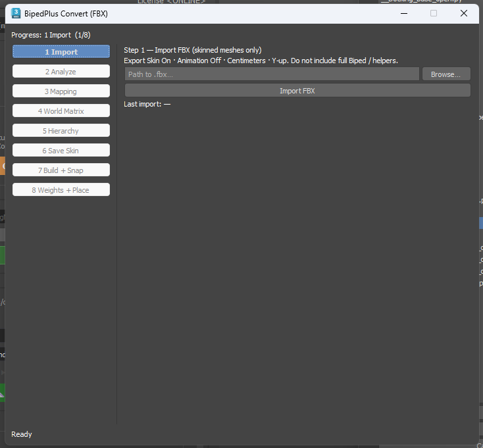This screenshot has height=448, width=483.
Task: Click the Browse... button
Action: [x=446, y=74]
